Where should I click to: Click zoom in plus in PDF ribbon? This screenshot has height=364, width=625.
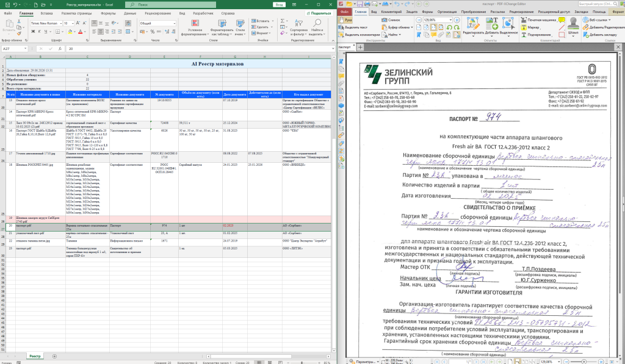(x=457, y=20)
